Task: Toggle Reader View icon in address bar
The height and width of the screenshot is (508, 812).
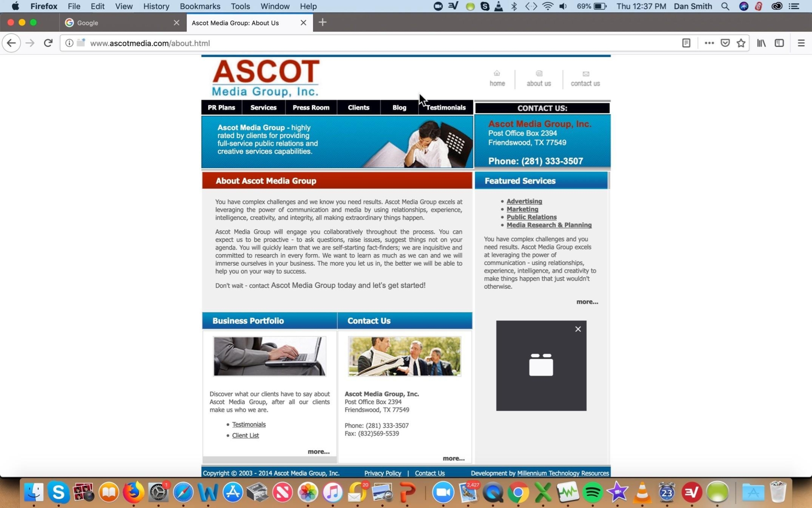Action: tap(686, 43)
